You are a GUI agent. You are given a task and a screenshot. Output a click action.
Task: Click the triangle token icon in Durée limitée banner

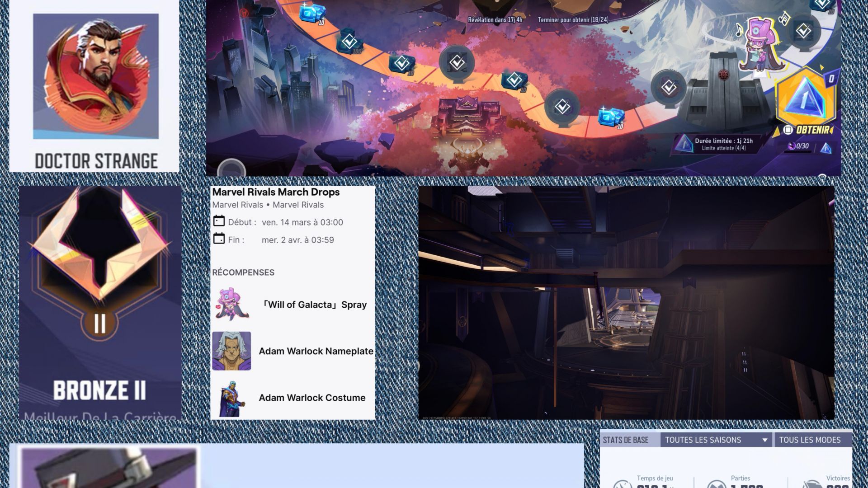[684, 144]
